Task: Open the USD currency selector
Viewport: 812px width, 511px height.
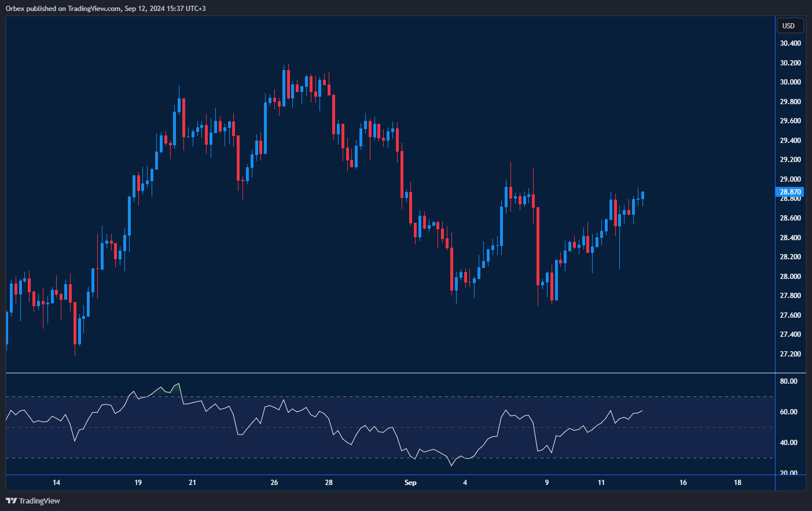Action: click(x=789, y=25)
